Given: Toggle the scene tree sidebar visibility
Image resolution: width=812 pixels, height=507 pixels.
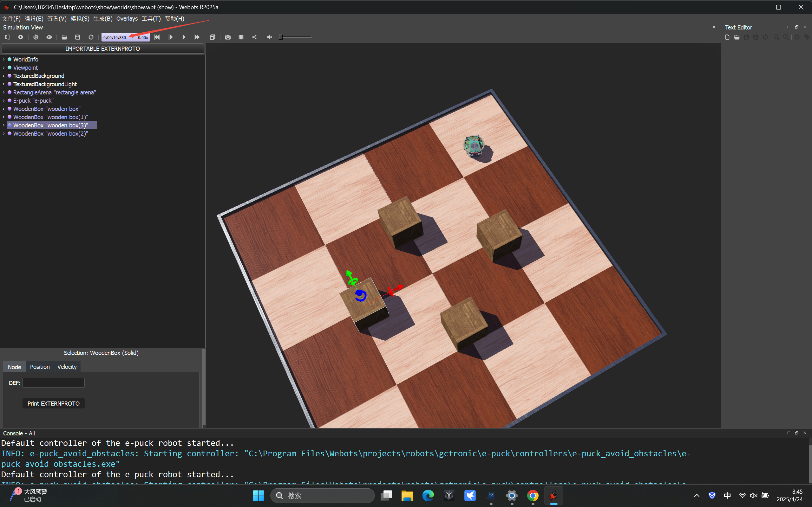Looking at the screenshot, I should pos(7,37).
